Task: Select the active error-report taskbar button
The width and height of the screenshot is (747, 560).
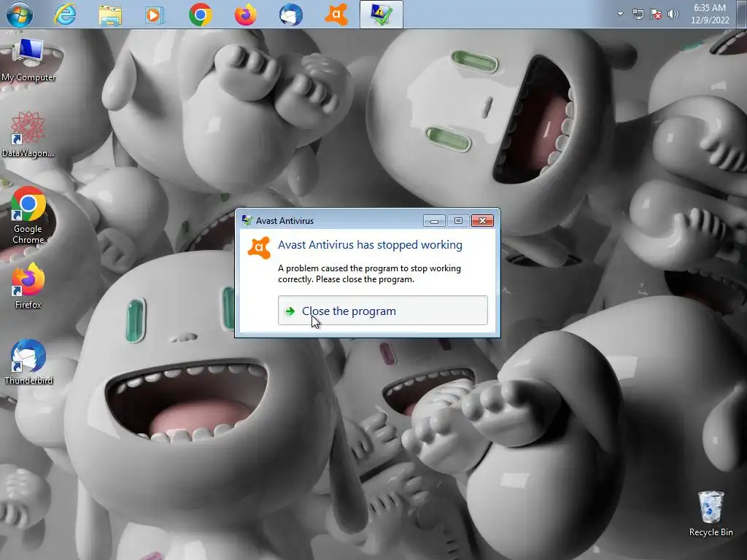Action: coord(381,15)
